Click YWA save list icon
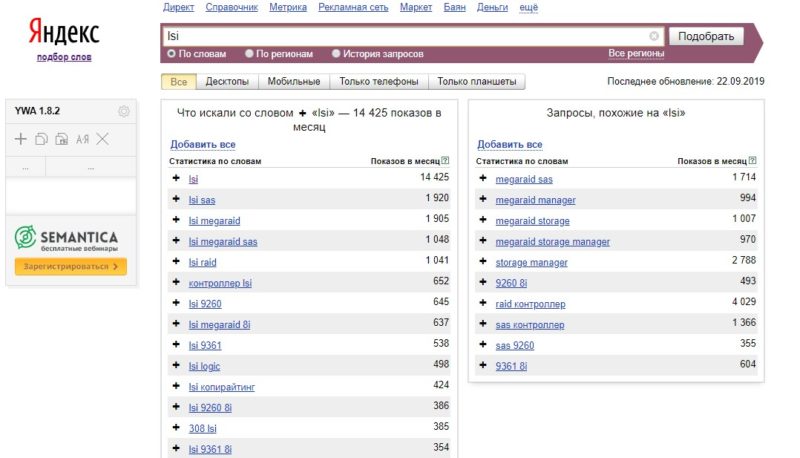The width and height of the screenshot is (800, 458). tap(62, 139)
